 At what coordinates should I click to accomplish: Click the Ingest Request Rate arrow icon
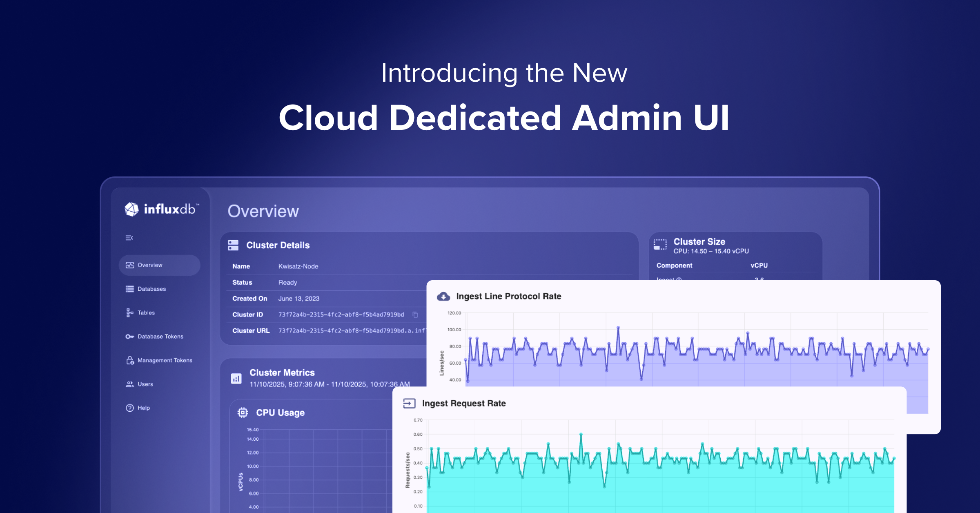(x=409, y=404)
